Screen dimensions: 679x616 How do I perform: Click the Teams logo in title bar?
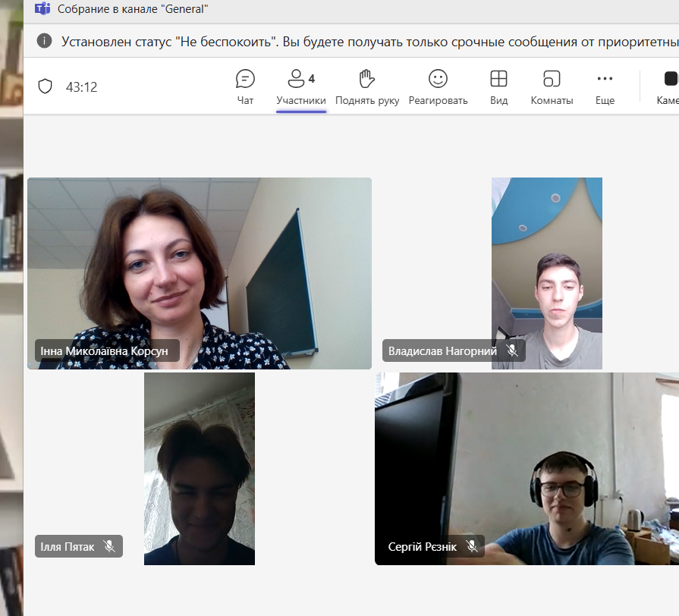point(42,8)
